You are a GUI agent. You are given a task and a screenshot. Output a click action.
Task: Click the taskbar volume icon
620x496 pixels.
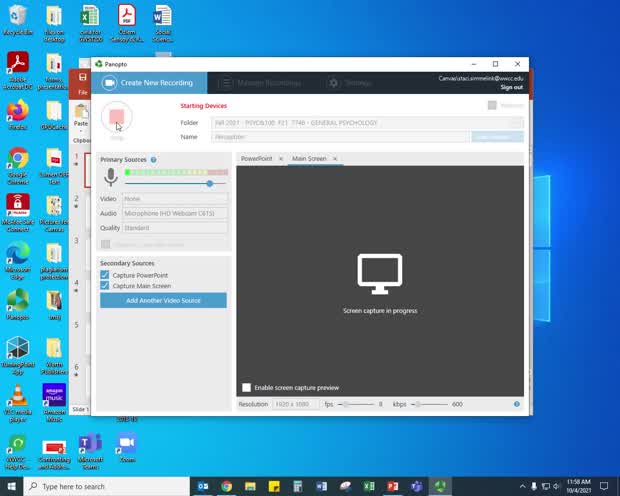[x=557, y=486]
